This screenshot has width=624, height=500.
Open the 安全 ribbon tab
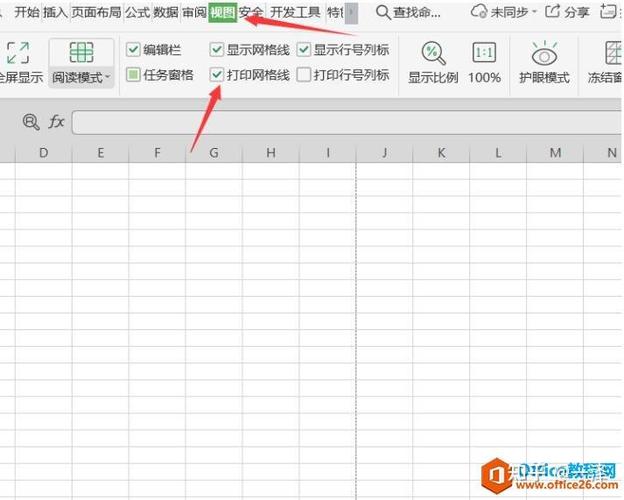tap(251, 12)
